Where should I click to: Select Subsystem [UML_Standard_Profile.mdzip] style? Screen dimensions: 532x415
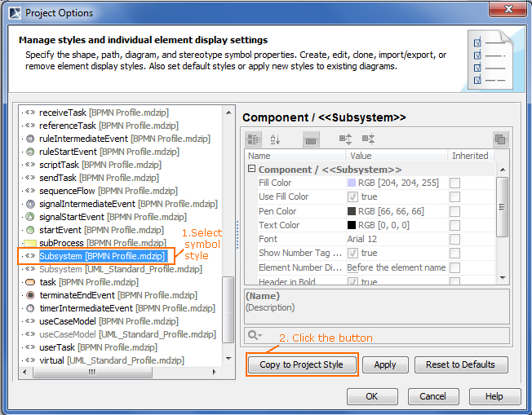coord(121,269)
